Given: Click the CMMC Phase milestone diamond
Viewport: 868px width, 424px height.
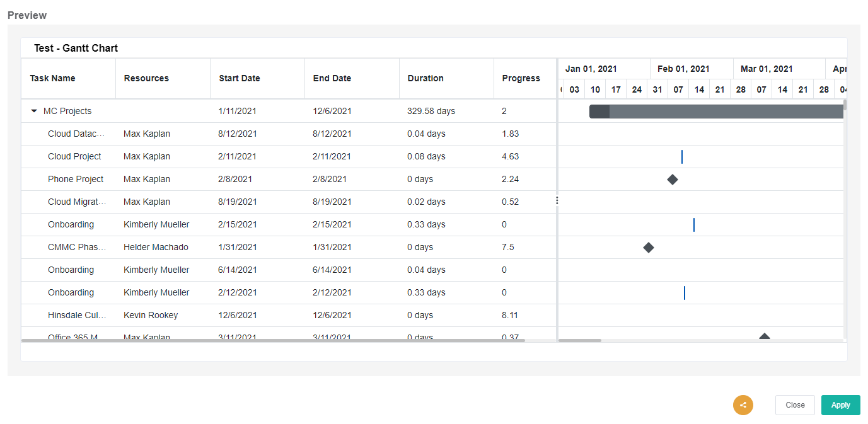Looking at the screenshot, I should pyautogui.click(x=648, y=247).
